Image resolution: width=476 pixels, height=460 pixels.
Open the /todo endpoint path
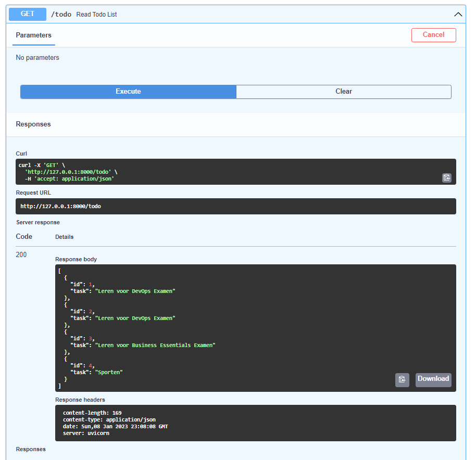click(61, 14)
